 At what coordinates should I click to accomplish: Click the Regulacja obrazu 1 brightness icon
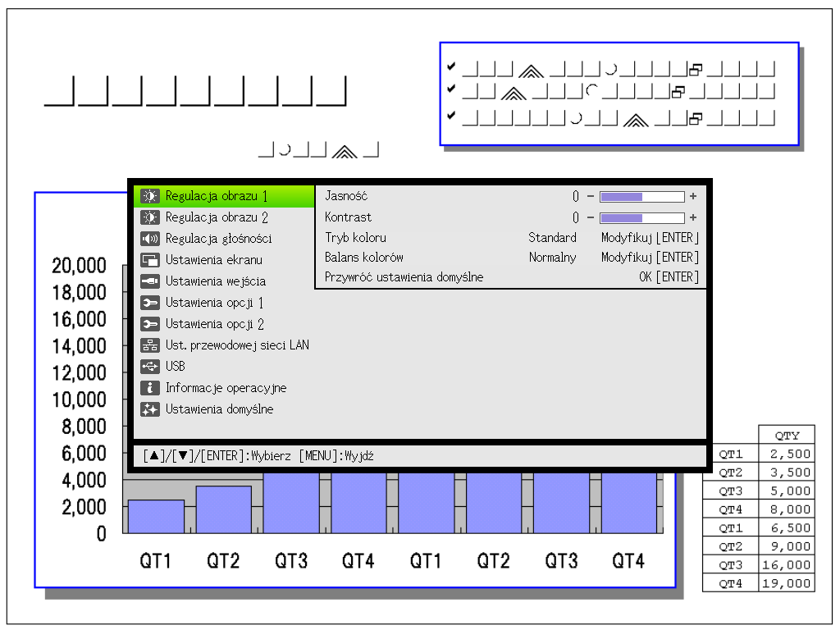pos(149,196)
